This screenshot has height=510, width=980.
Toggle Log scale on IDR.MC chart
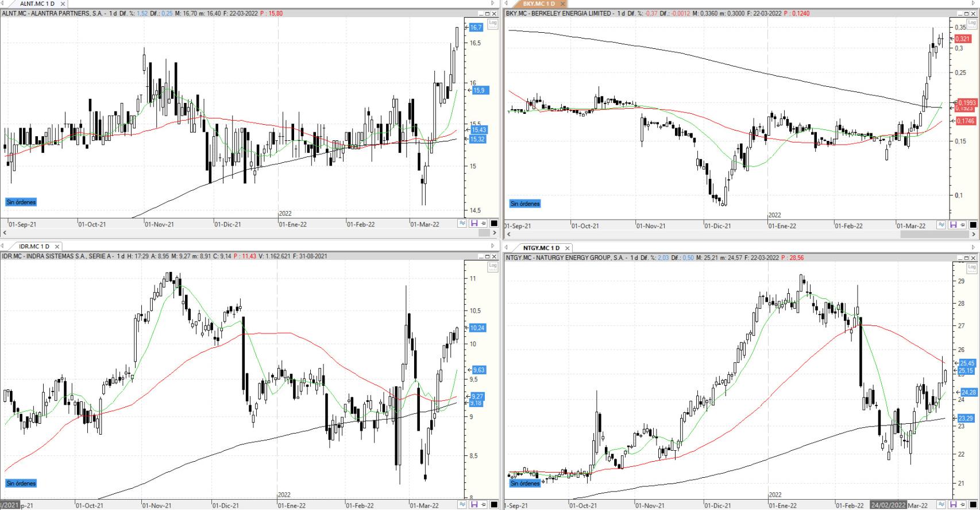click(492, 266)
